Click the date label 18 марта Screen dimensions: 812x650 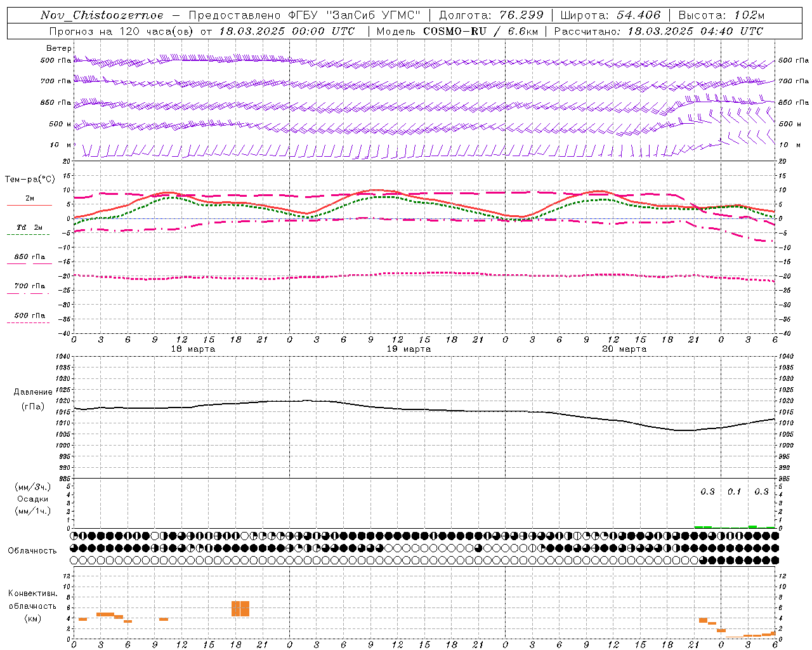click(193, 349)
